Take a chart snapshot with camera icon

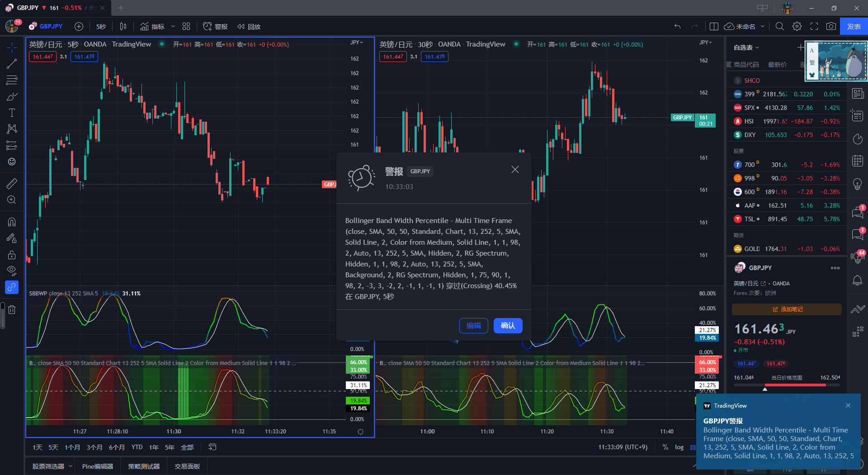pyautogui.click(x=831, y=27)
